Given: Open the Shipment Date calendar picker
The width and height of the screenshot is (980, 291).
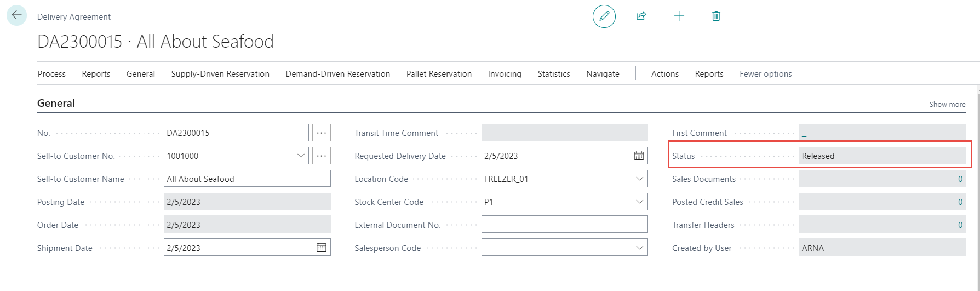Looking at the screenshot, I should (x=322, y=248).
